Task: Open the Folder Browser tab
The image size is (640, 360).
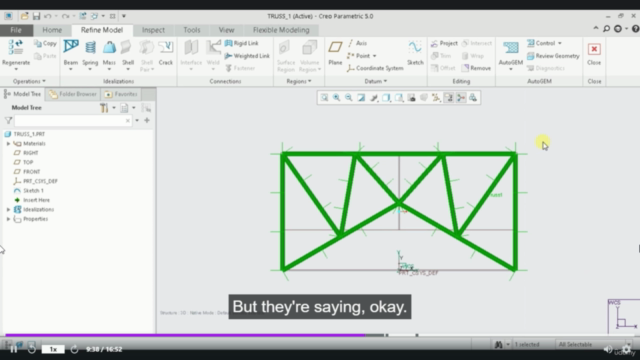Action: tap(73, 94)
